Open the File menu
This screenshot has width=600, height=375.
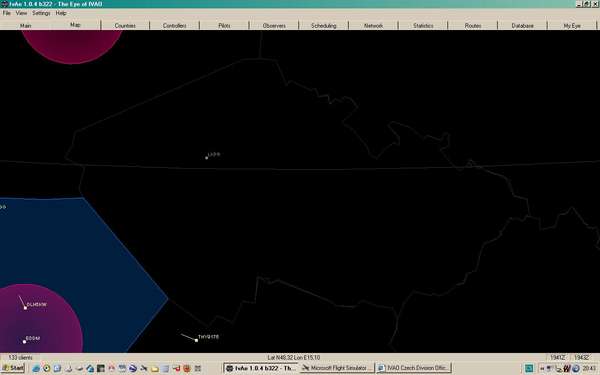[x=7, y=13]
